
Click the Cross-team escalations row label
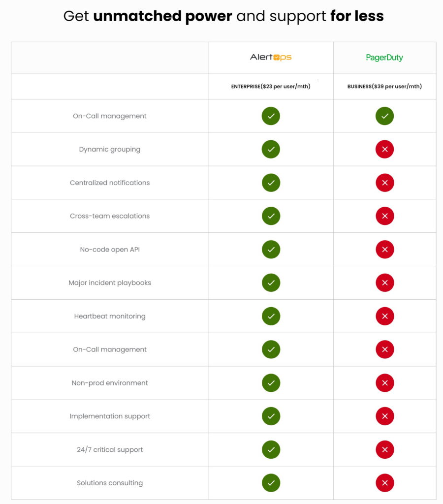tap(109, 216)
